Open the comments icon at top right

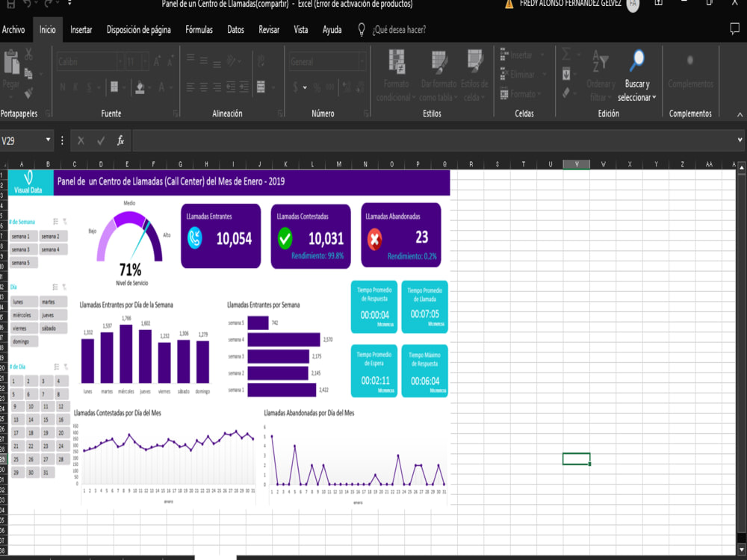click(x=734, y=29)
